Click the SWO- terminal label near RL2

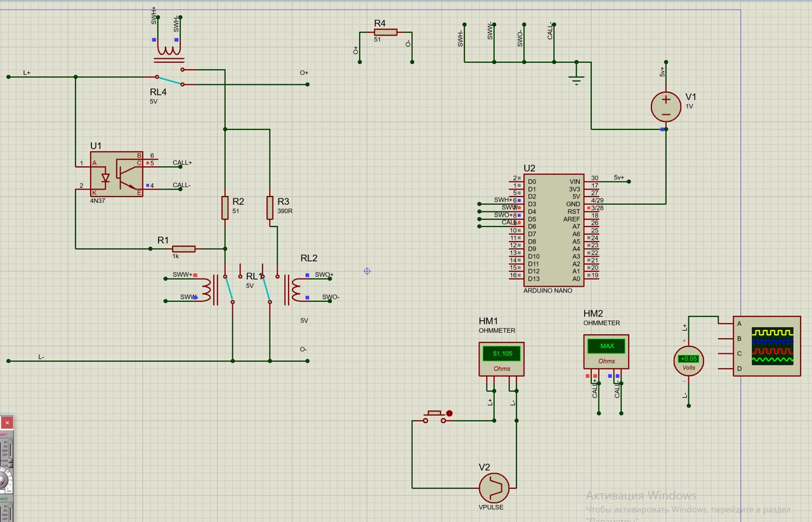point(331,297)
